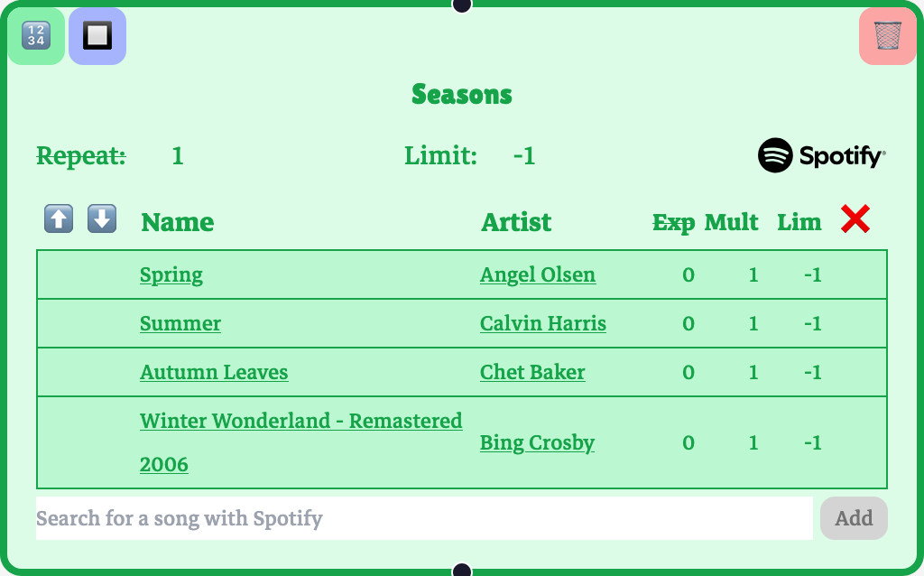The height and width of the screenshot is (576, 924).
Task: Click the top connector dot
Action: click(462, 5)
